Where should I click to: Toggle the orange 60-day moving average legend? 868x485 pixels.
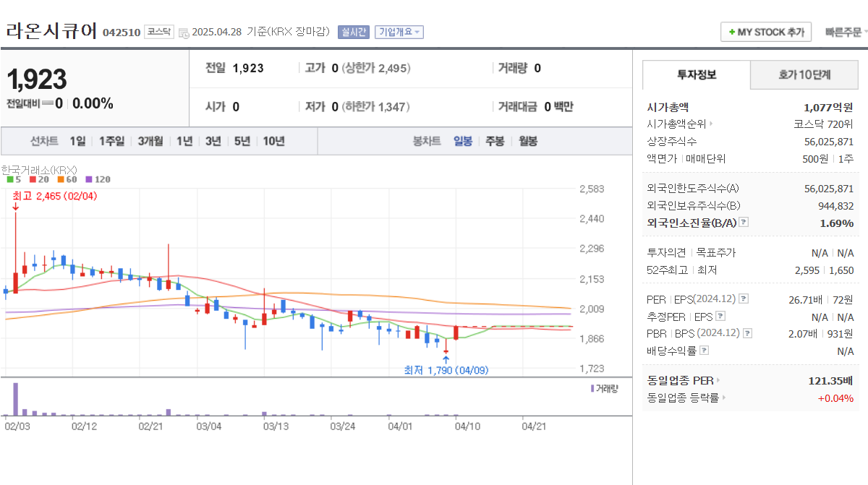[61, 179]
